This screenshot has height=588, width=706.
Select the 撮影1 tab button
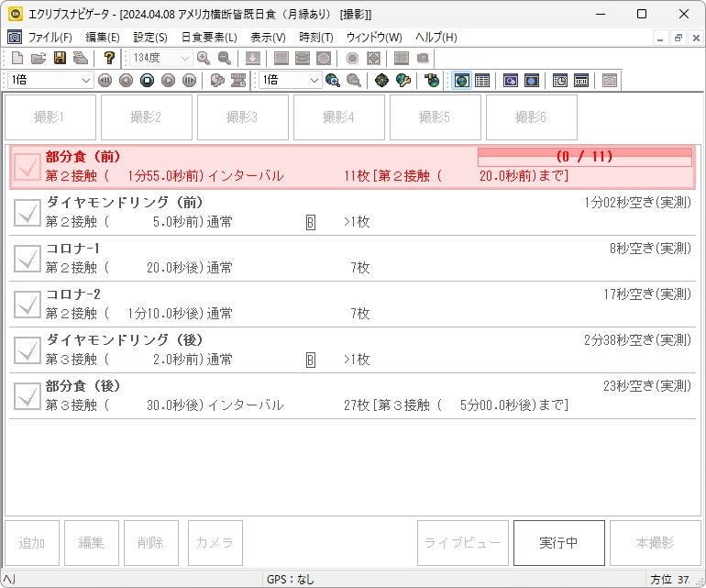point(50,117)
